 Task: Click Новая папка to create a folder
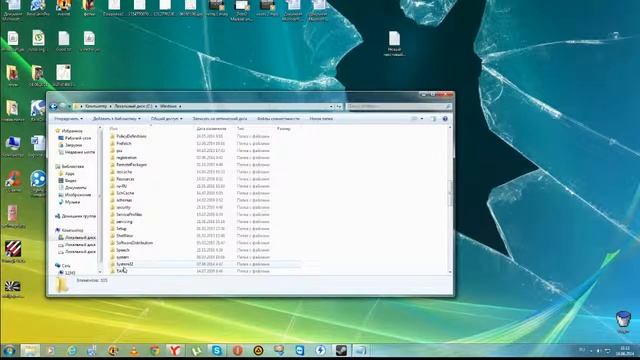pyautogui.click(x=321, y=119)
